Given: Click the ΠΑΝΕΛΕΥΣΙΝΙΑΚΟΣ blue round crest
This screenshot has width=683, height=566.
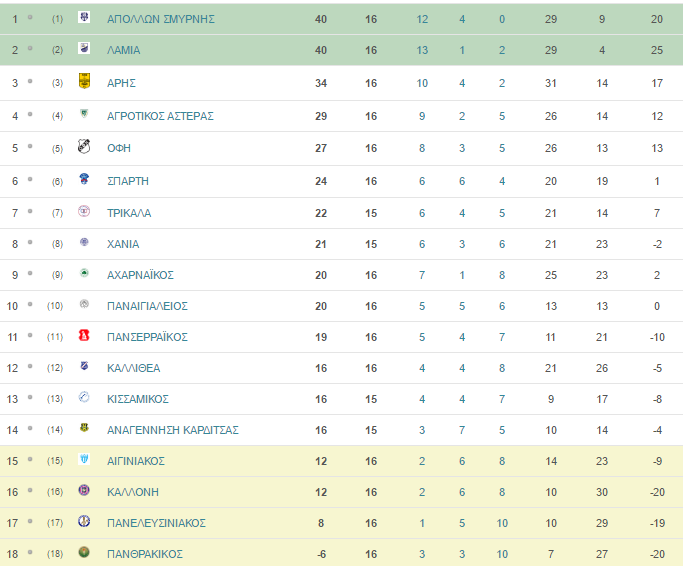Looking at the screenshot, I should (84, 521).
